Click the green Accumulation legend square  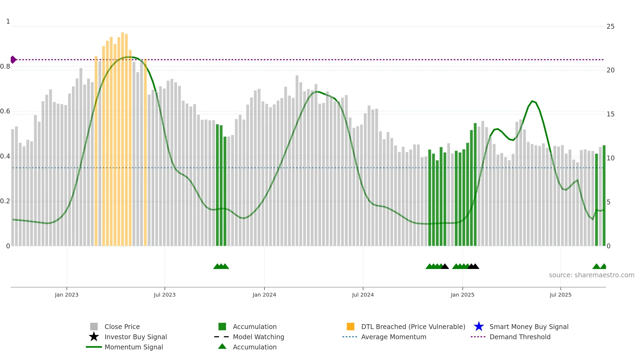222,327
